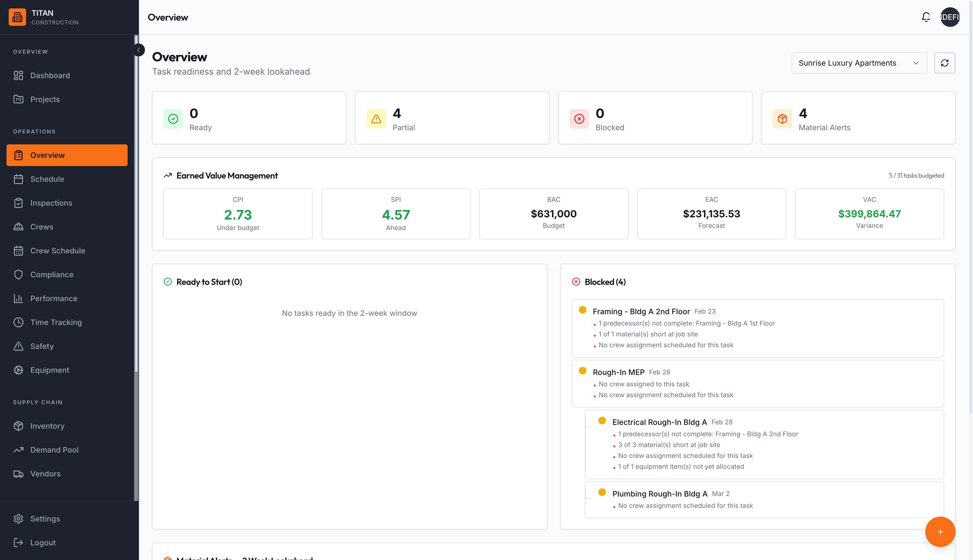Open Settings

pyautogui.click(x=67, y=518)
